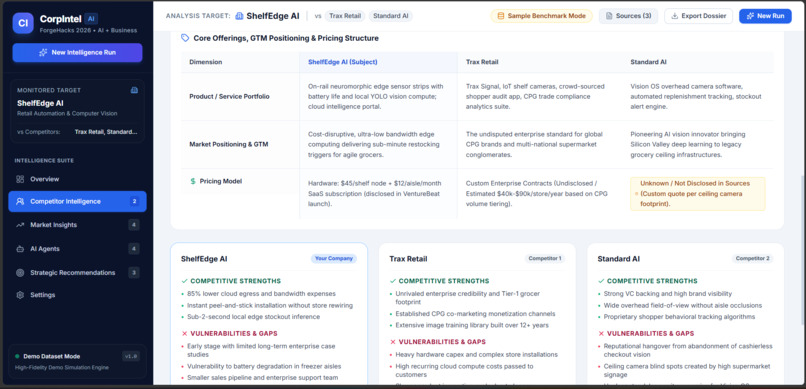
Task: Click the ShelfEdge AI building icon in header
Action: (239, 16)
